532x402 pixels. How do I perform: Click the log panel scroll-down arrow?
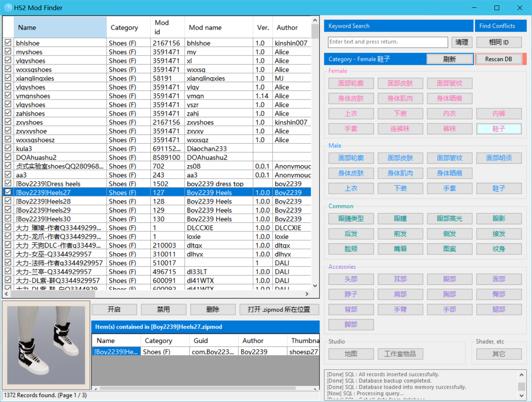521,395
